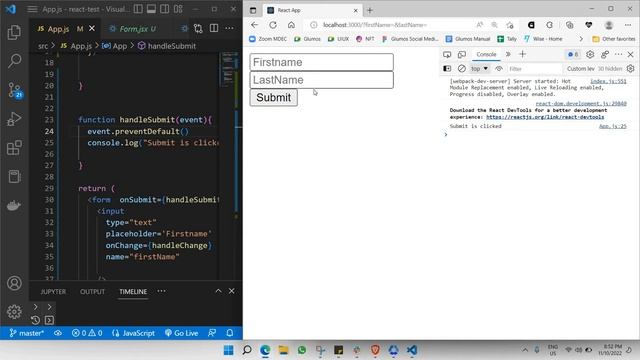Click split editor right icon
Viewport: 640px width, 360px height.
(214, 28)
